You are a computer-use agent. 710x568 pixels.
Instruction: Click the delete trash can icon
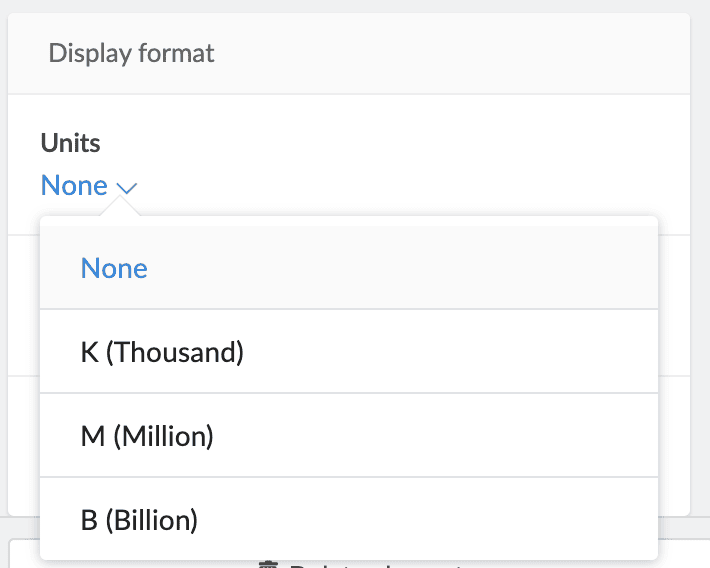click(x=268, y=565)
